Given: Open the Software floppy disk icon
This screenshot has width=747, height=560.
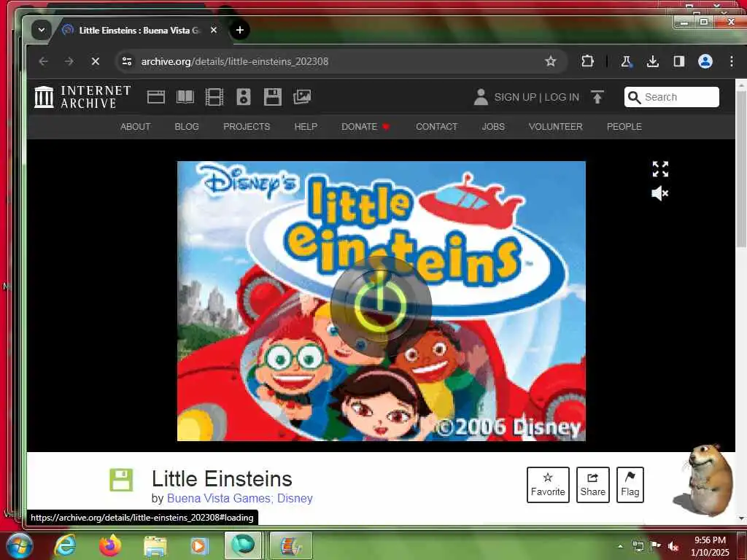Looking at the screenshot, I should click(x=273, y=97).
